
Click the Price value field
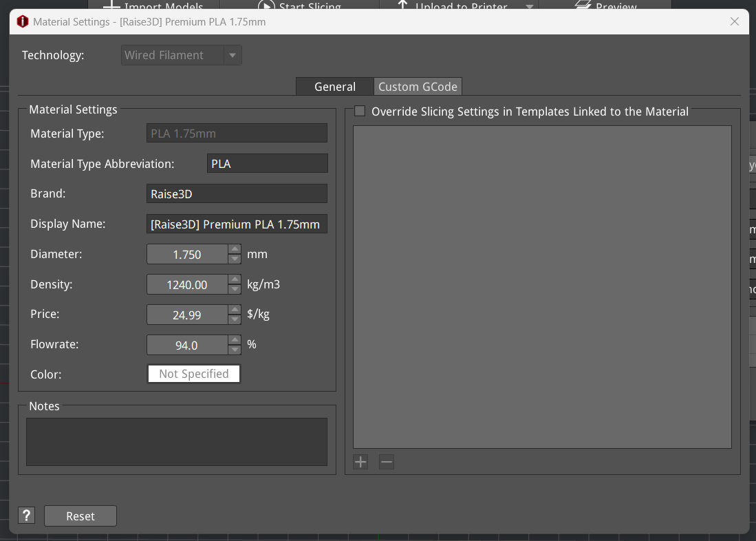[187, 315]
